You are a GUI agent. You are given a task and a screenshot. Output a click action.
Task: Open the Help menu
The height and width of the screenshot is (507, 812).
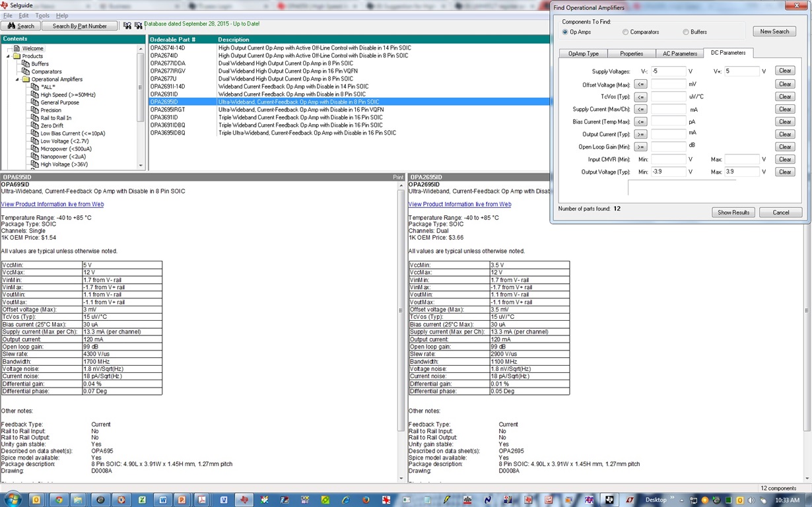(x=62, y=15)
